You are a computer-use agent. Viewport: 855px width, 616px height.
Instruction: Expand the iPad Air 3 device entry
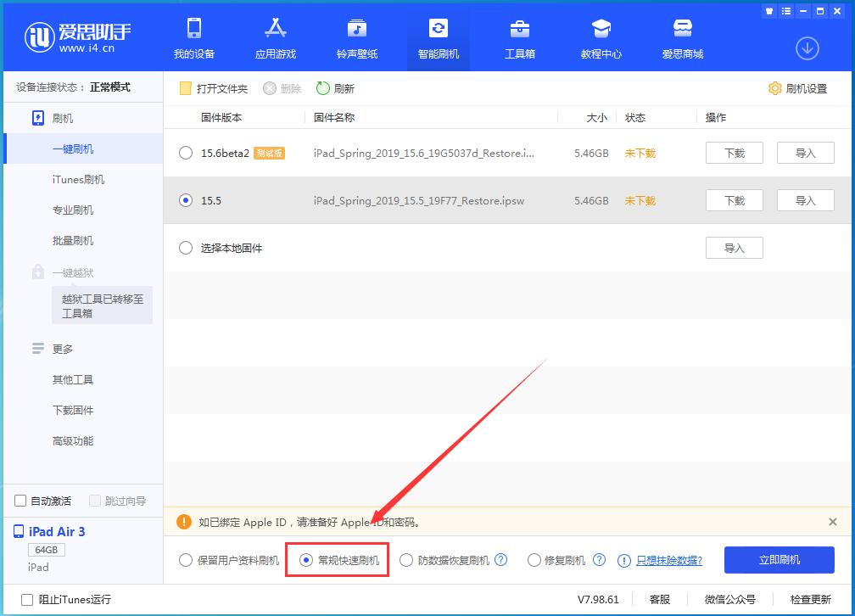tap(53, 531)
